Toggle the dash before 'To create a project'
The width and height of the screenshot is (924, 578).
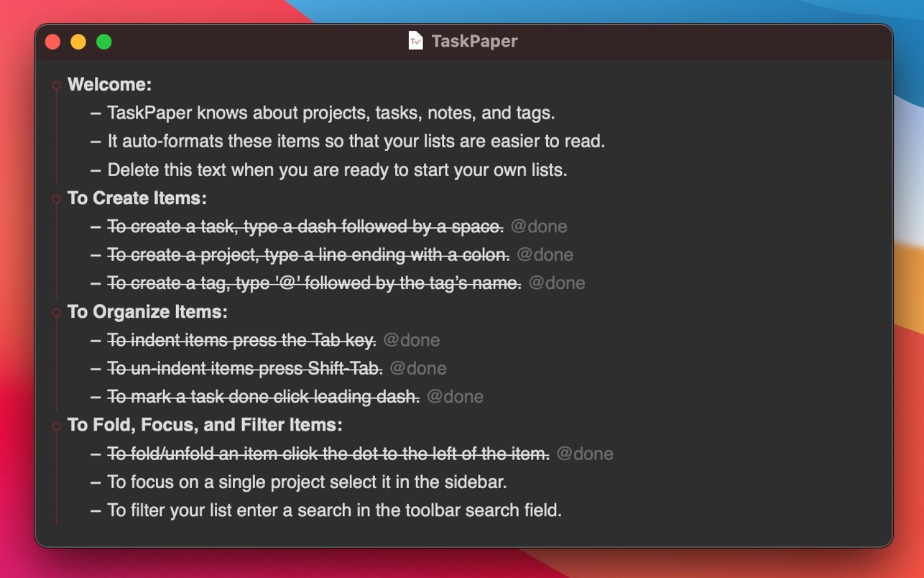point(96,255)
